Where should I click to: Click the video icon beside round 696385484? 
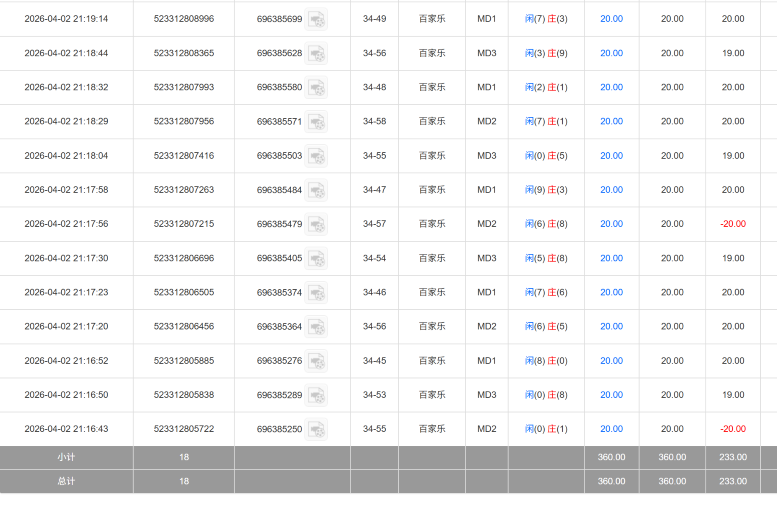coord(316,190)
